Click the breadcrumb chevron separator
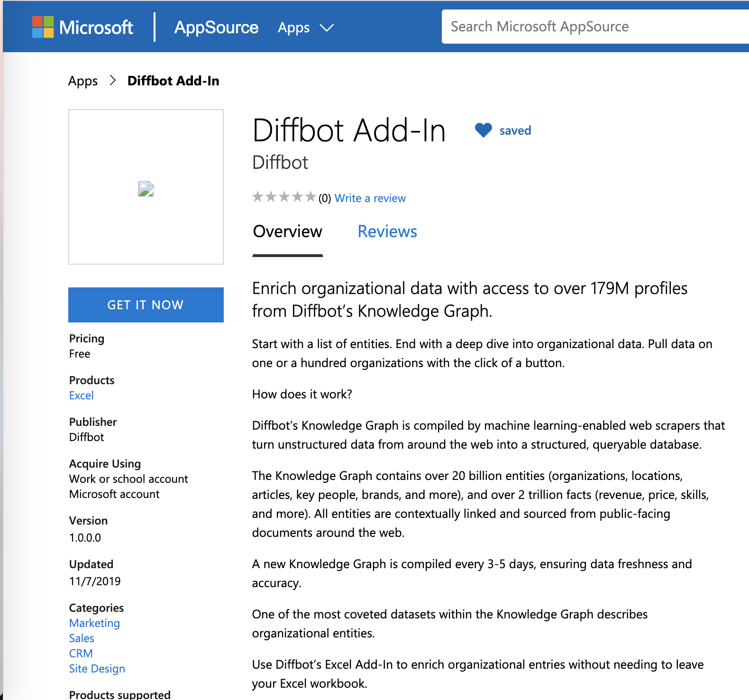Screen dimensions: 749x700 click(x=113, y=81)
